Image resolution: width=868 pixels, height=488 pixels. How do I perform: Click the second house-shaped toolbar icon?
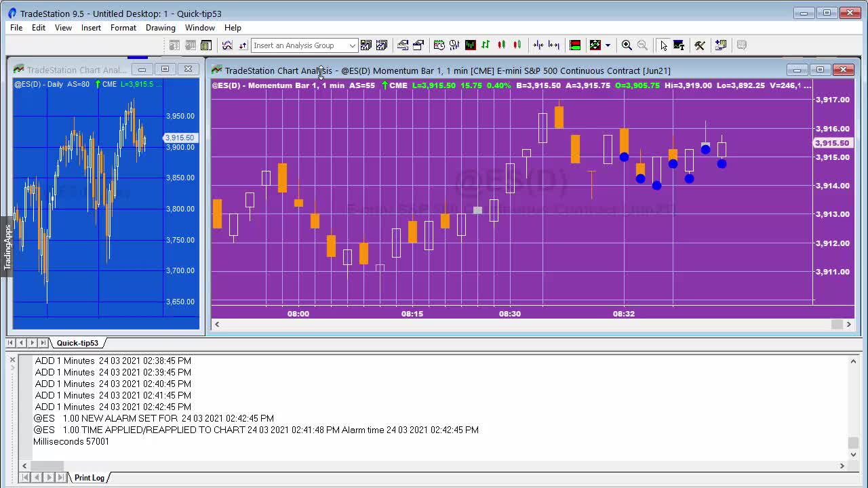click(x=418, y=45)
